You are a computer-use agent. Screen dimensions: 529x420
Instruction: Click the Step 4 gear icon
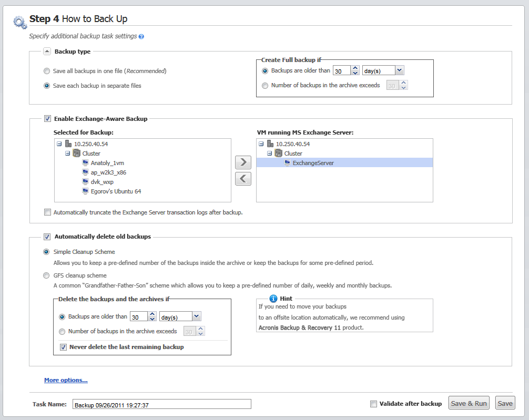tap(20, 22)
